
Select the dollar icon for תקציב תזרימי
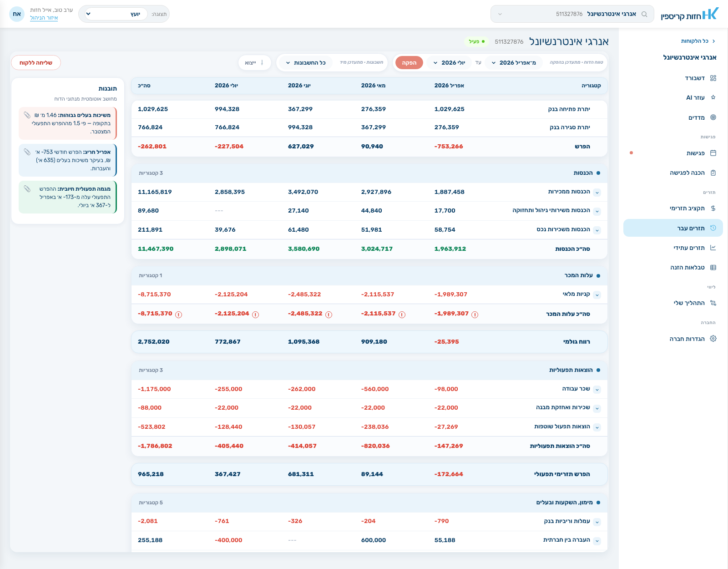click(713, 208)
